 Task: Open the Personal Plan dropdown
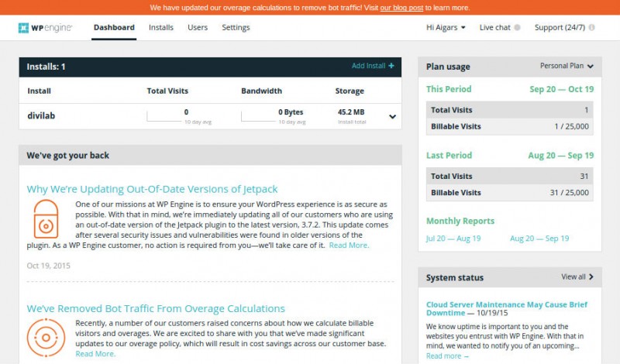click(x=567, y=66)
